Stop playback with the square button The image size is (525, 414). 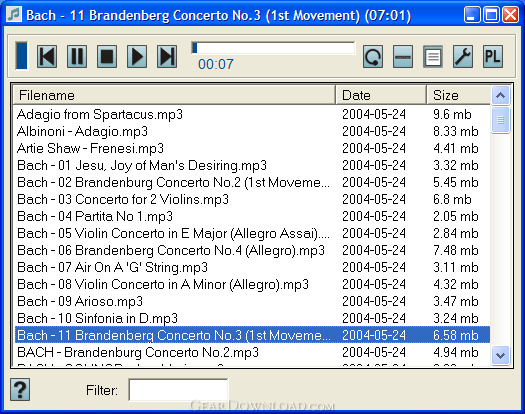point(107,57)
